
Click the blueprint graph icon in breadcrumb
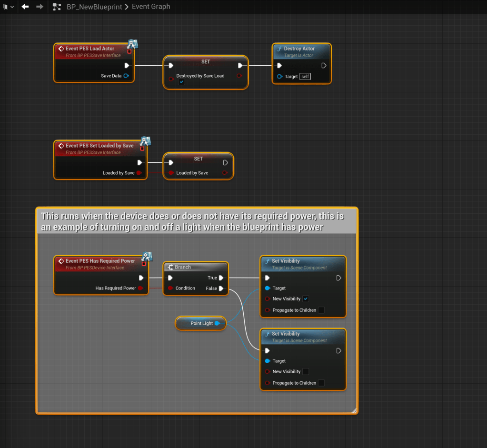click(57, 7)
